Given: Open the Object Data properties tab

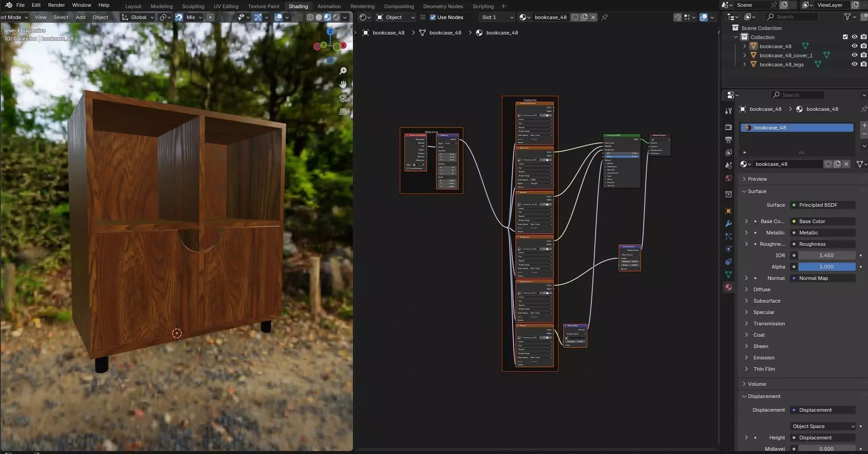Looking at the screenshot, I should [x=729, y=274].
